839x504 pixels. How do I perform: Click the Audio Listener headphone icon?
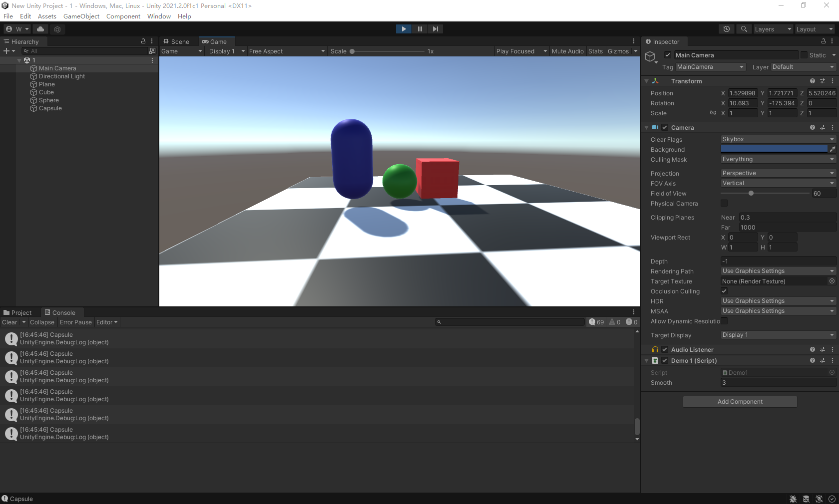pyautogui.click(x=654, y=349)
